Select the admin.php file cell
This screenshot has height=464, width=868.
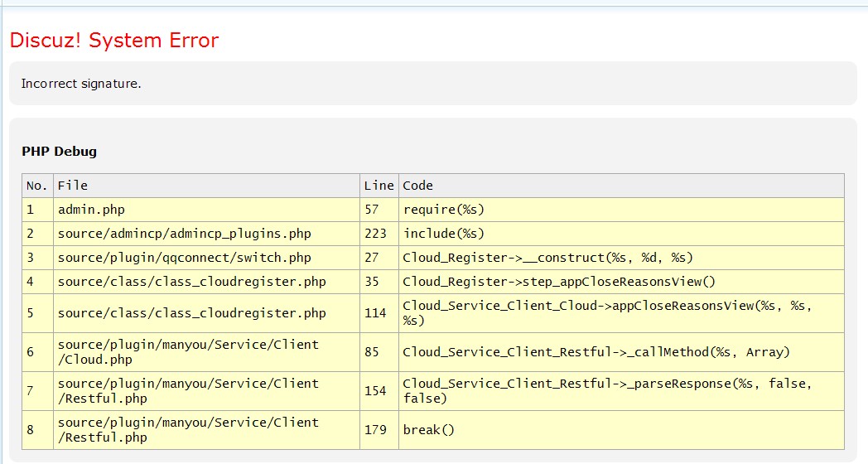coord(91,210)
